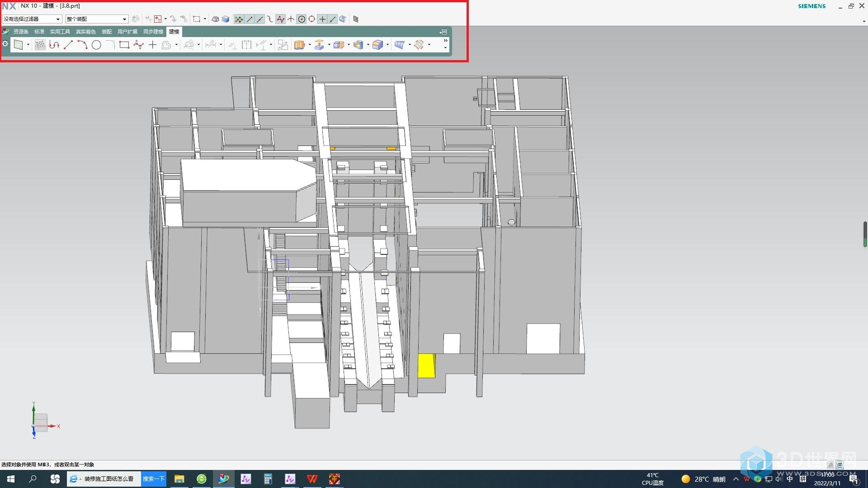Screen dimensions: 868x488
Task: Toggle the Bounded Grid snap icon
Action: [x=356, y=19]
